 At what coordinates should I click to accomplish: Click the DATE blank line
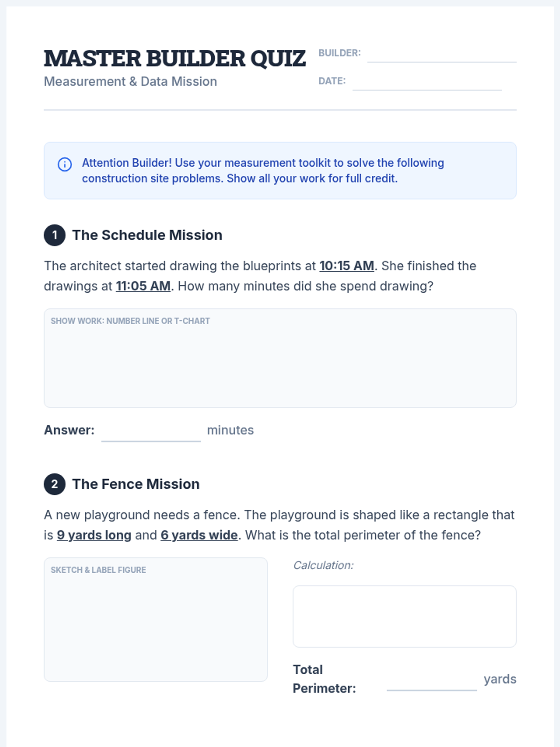(x=427, y=84)
